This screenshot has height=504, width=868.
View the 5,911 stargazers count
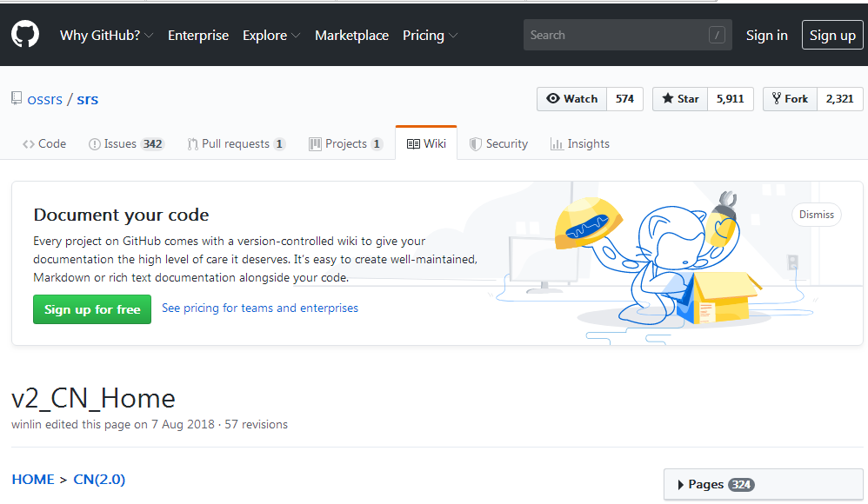(730, 99)
